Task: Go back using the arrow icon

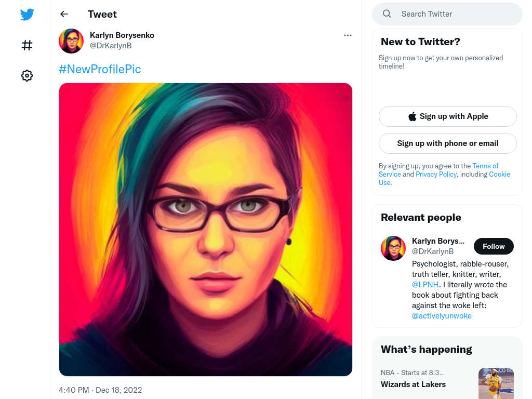Action: [64, 14]
